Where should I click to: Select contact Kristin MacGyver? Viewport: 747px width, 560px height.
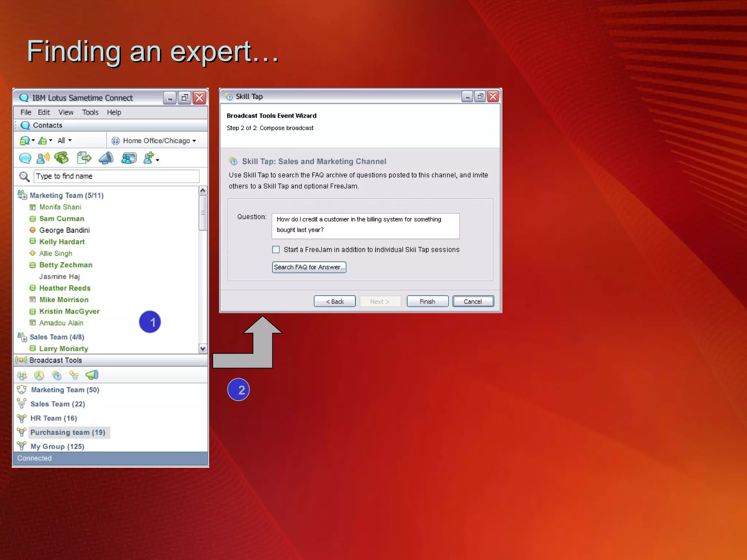[x=69, y=311]
